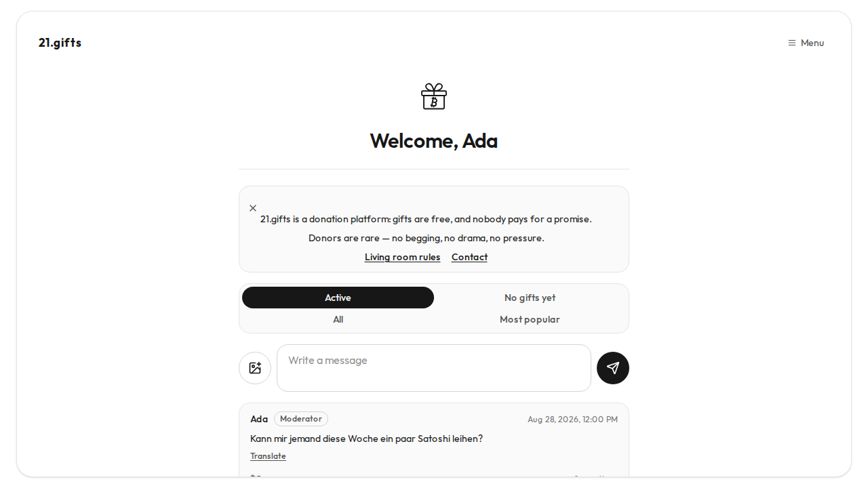Viewport: 868px width, 488px height.
Task: Open Ada's profile from message author
Action: tap(259, 419)
